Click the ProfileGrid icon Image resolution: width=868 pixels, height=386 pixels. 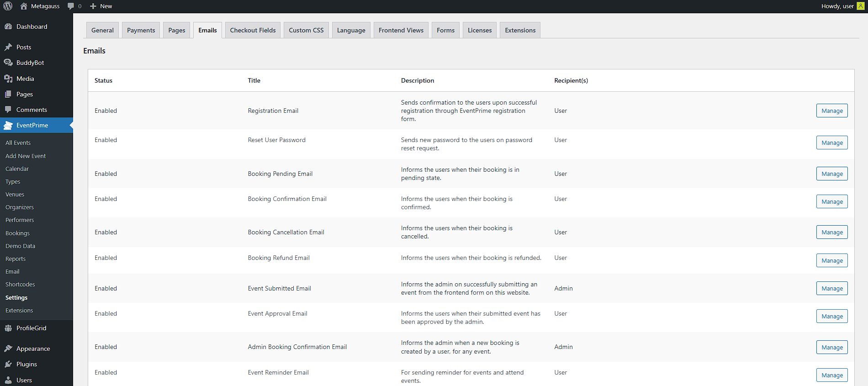[8, 328]
